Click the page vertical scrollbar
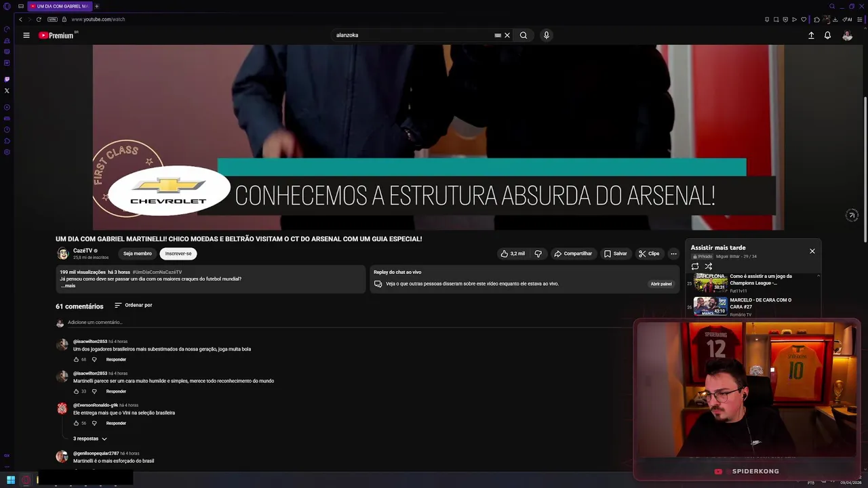868x488 pixels. point(865,169)
